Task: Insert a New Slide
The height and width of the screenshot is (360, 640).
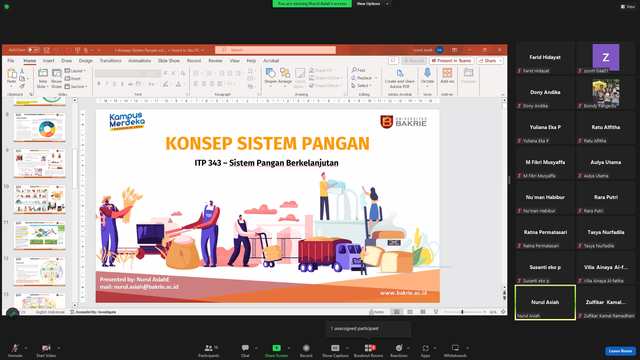Action: pos(42,78)
